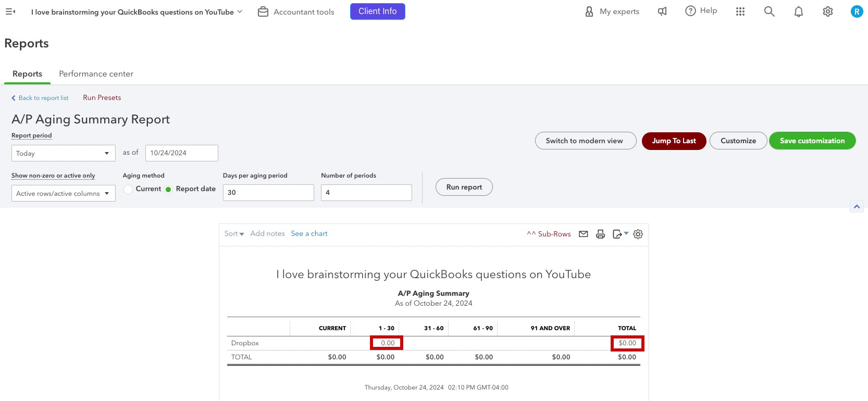Click Switch to modern view button

click(586, 141)
